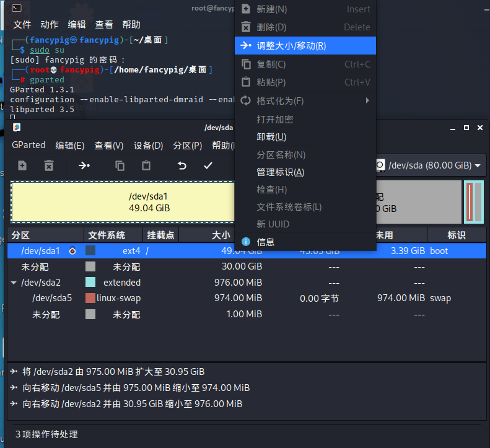Open the 编辑(E) menu in GParted
This screenshot has width=490, height=448.
point(70,145)
